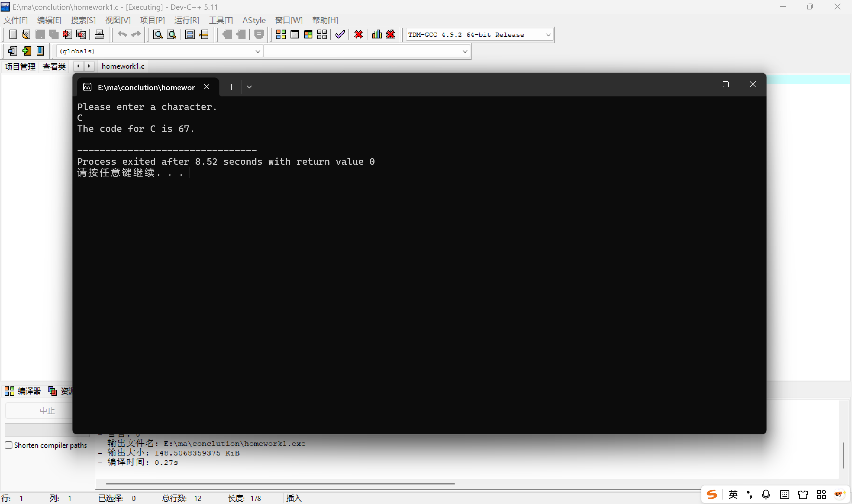Click the Profile Analysis bar chart icon
The image size is (852, 504).
click(377, 34)
